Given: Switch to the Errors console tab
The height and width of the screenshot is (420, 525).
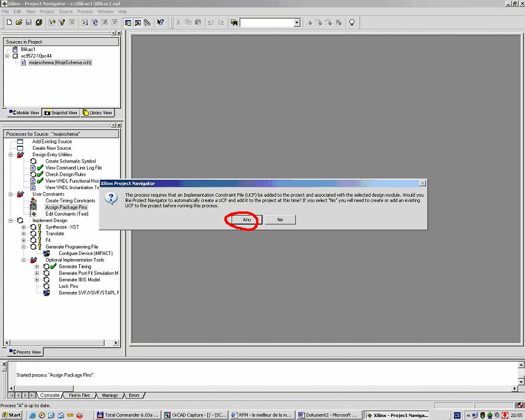Looking at the screenshot, I should point(134,395).
